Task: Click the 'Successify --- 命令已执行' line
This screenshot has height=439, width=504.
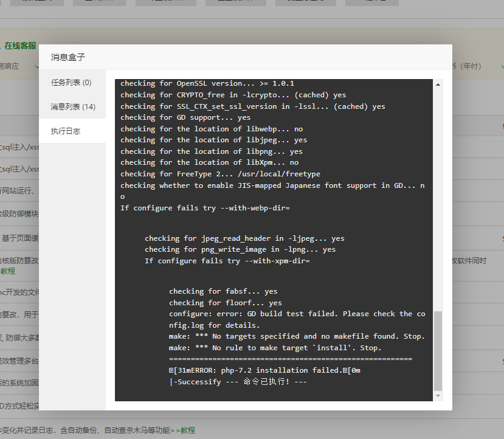Action: click(x=238, y=382)
